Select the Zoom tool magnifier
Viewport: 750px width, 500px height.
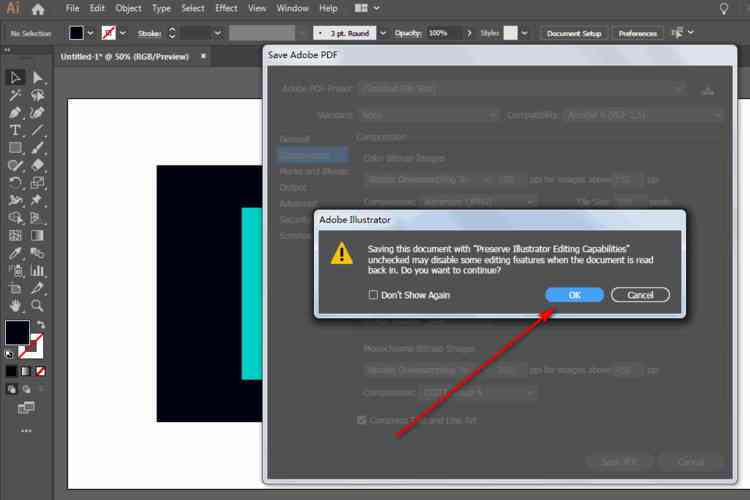point(37,305)
